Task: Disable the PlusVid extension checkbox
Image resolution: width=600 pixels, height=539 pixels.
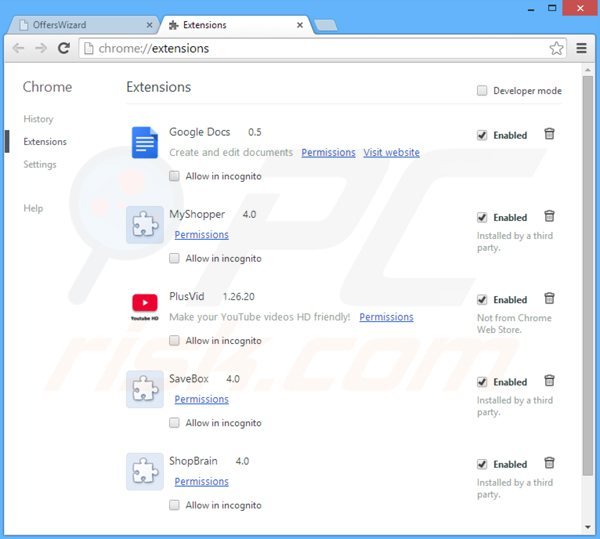Action: click(x=482, y=300)
